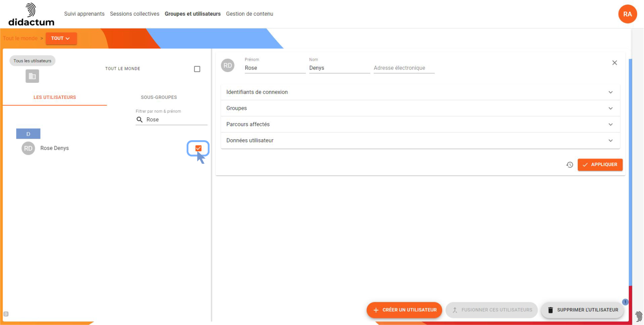Check the Tout le monde checkbox
644x325 pixels.
coord(197,69)
